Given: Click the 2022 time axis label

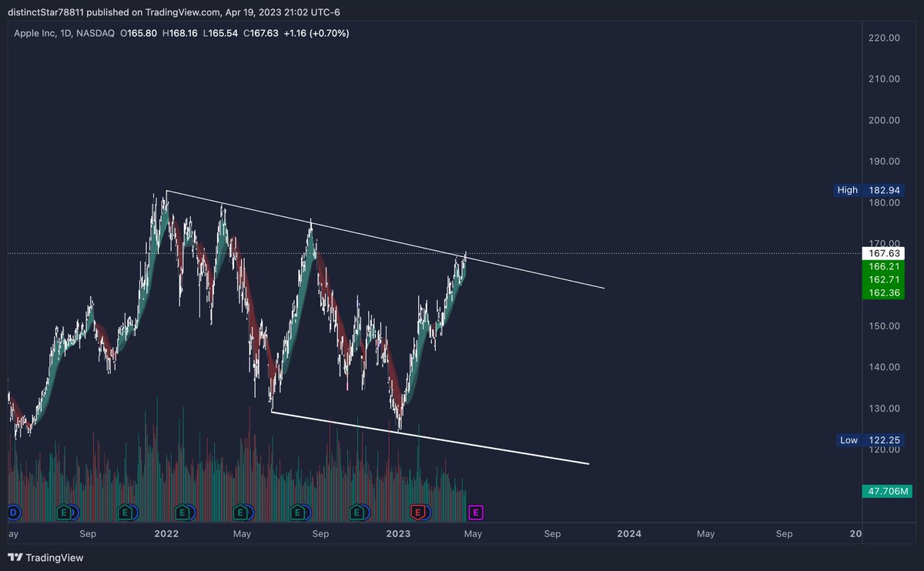Looking at the screenshot, I should [166, 533].
